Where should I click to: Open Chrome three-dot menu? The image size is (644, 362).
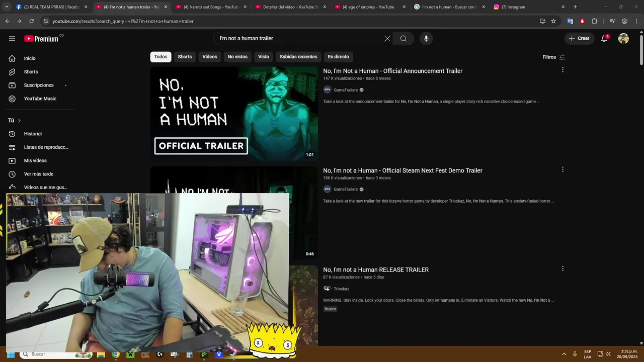pyautogui.click(x=636, y=21)
